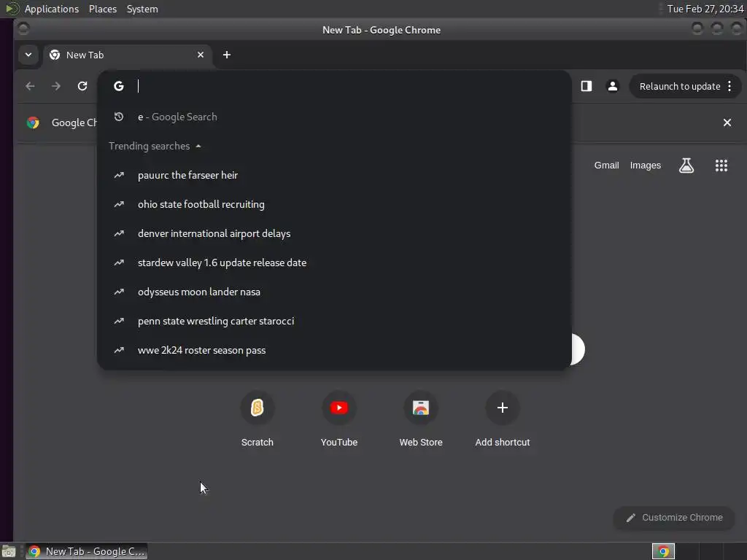Click trending arrow icon beside 'pauurc' suggestion

tap(119, 175)
